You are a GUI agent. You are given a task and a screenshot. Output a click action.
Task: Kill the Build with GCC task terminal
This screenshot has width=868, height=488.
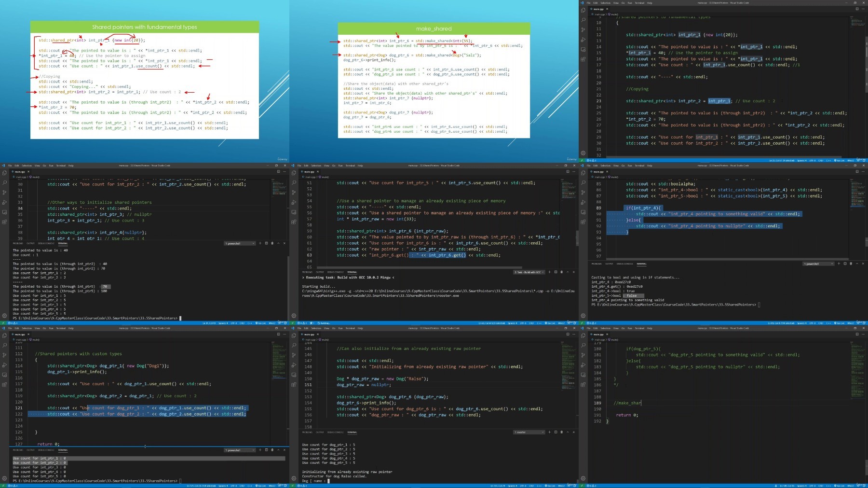click(561, 272)
